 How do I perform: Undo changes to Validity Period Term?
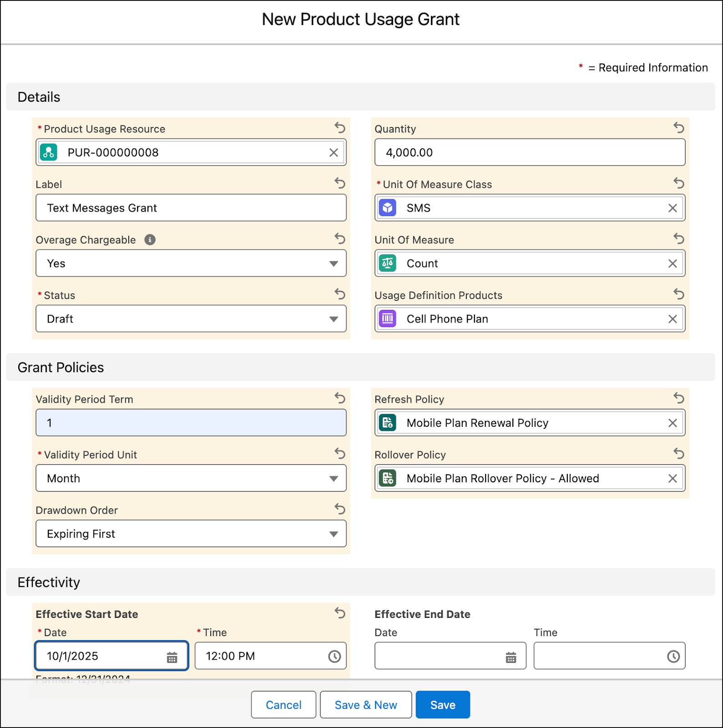tap(340, 398)
